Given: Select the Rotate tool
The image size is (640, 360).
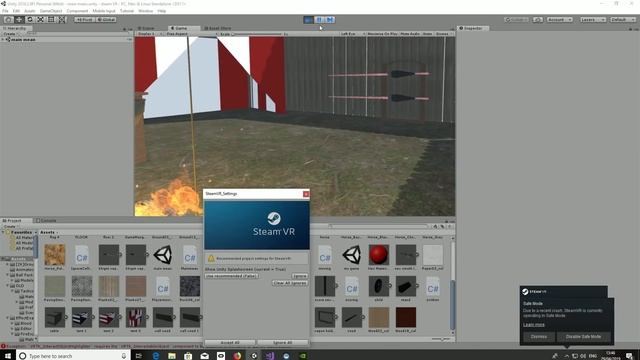Looking at the screenshot, I should pyautogui.click(x=29, y=19).
